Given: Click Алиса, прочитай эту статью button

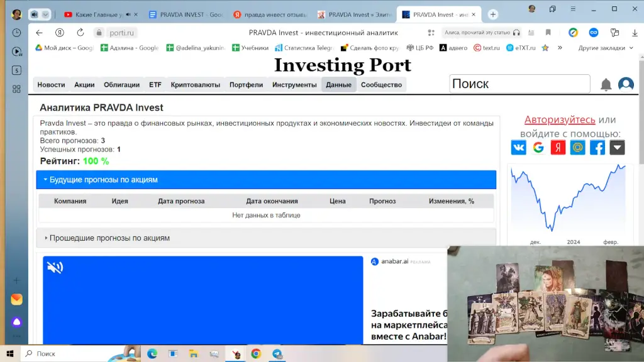Looking at the screenshot, I should [x=482, y=33].
